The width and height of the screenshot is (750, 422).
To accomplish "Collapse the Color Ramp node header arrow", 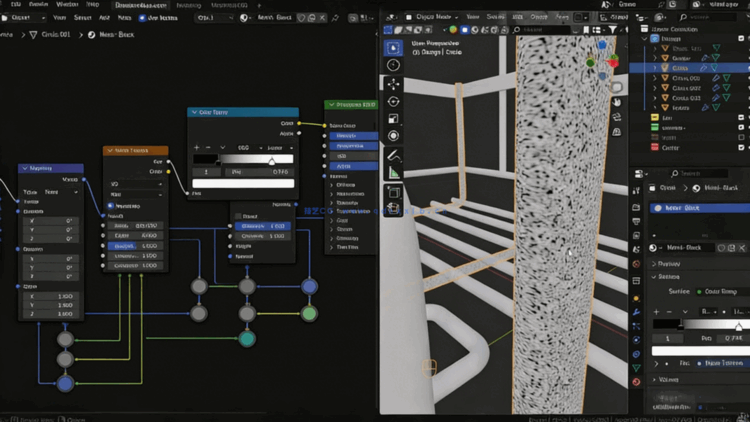I will coord(194,112).
